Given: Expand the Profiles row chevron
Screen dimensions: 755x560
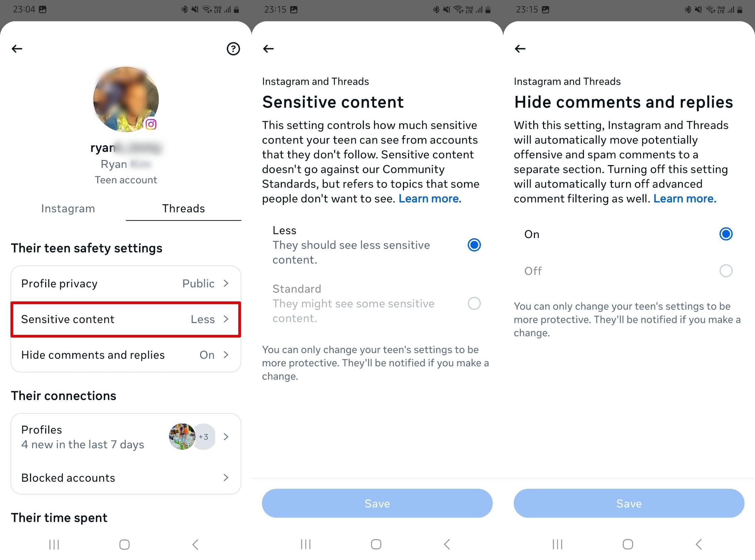Looking at the screenshot, I should click(226, 437).
